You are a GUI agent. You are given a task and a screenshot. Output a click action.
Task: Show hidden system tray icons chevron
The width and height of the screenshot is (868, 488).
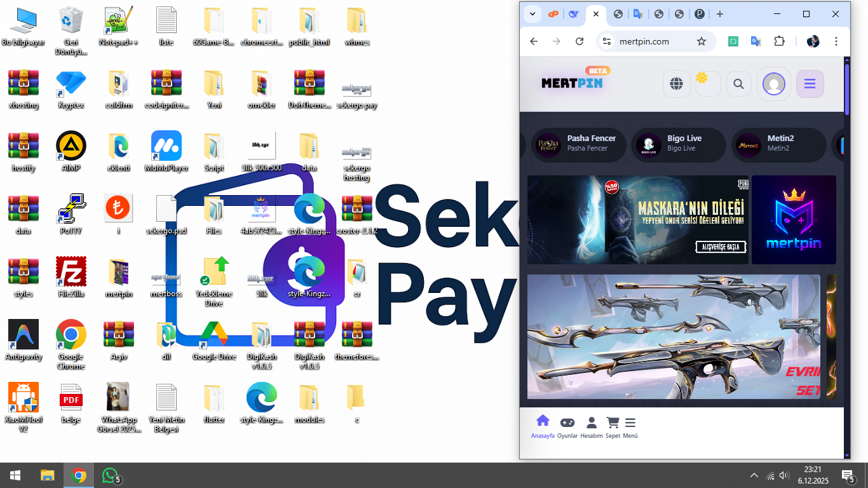tap(754, 475)
